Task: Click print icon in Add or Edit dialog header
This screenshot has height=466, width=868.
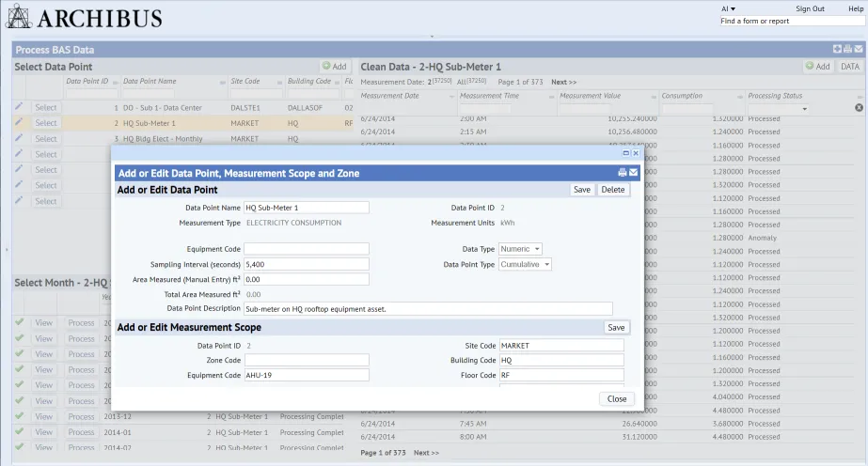Action: click(623, 173)
